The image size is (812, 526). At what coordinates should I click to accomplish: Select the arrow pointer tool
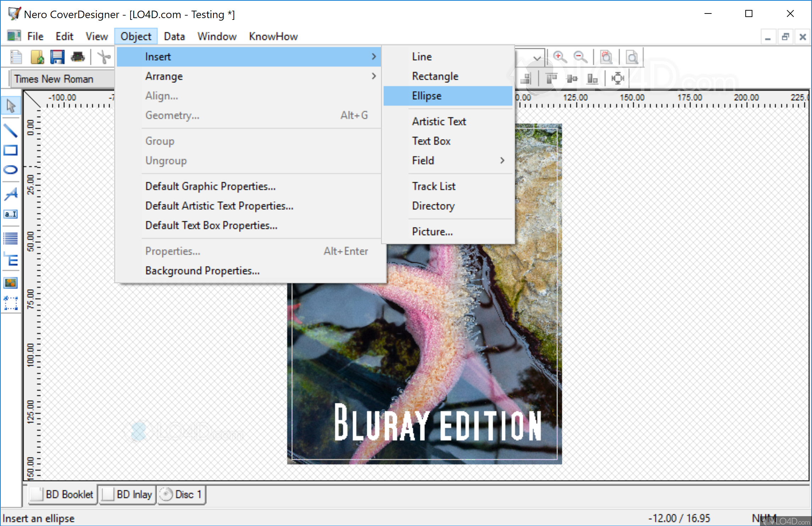(x=11, y=106)
